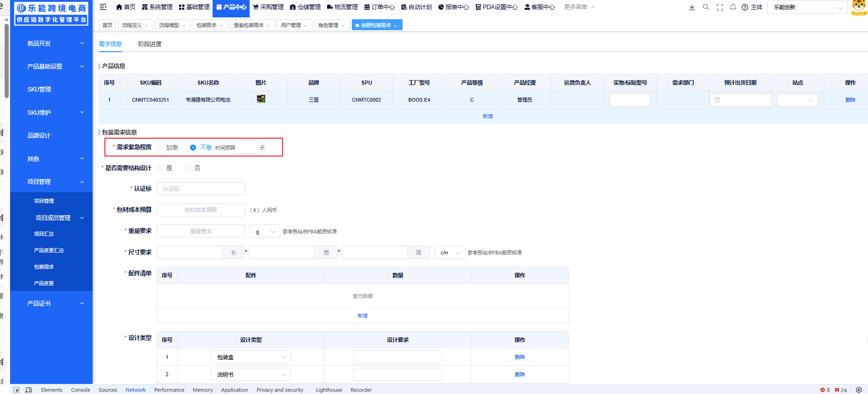Click the download icon in top bar
Image resolution: width=868 pixels, height=394 pixels.
pyautogui.click(x=692, y=7)
